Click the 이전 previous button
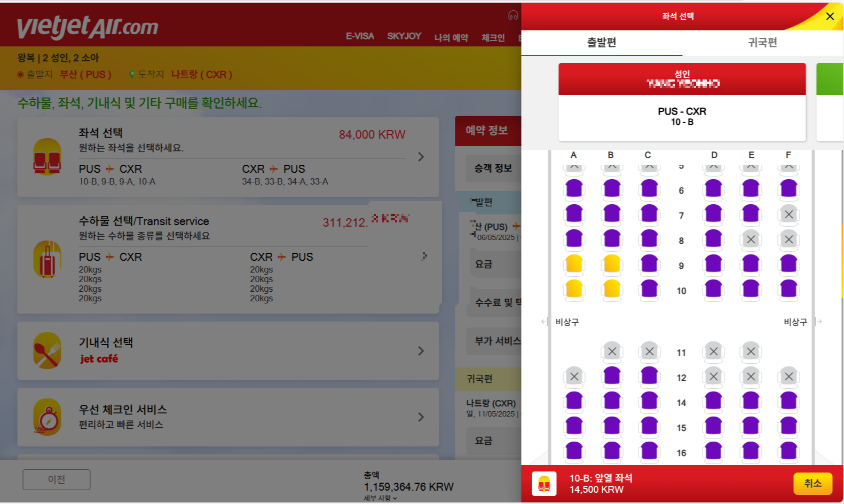This screenshot has width=844, height=504. pos(57,479)
